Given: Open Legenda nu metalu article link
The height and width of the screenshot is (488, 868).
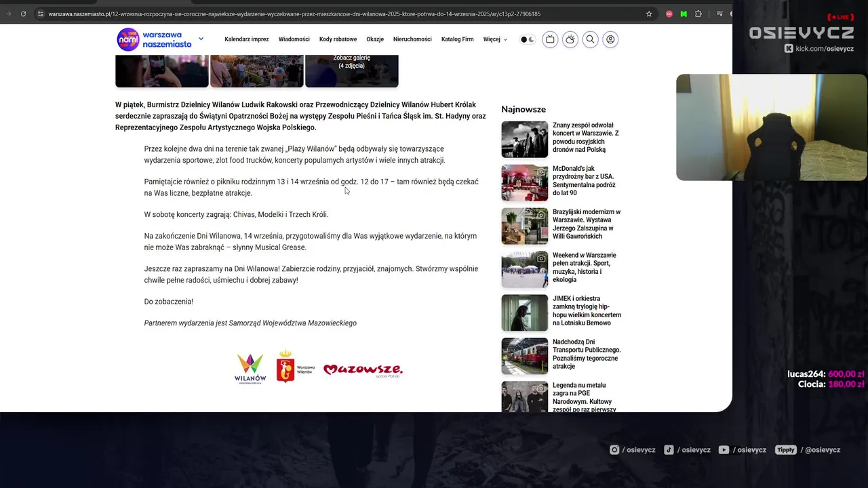Looking at the screenshot, I should (x=585, y=397).
